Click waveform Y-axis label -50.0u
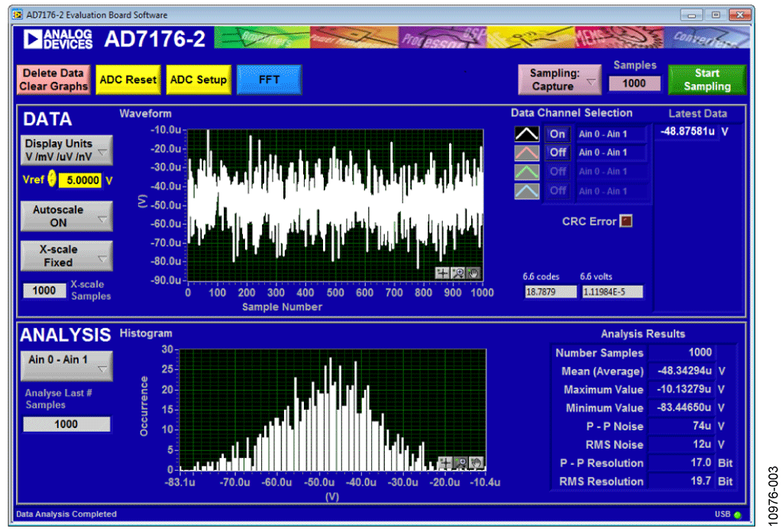This screenshot has width=782, height=532. click(166, 205)
